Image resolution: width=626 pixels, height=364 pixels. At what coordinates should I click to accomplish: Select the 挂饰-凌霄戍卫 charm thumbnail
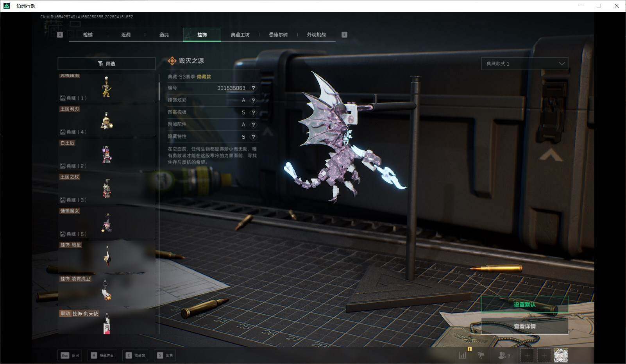pos(106,290)
